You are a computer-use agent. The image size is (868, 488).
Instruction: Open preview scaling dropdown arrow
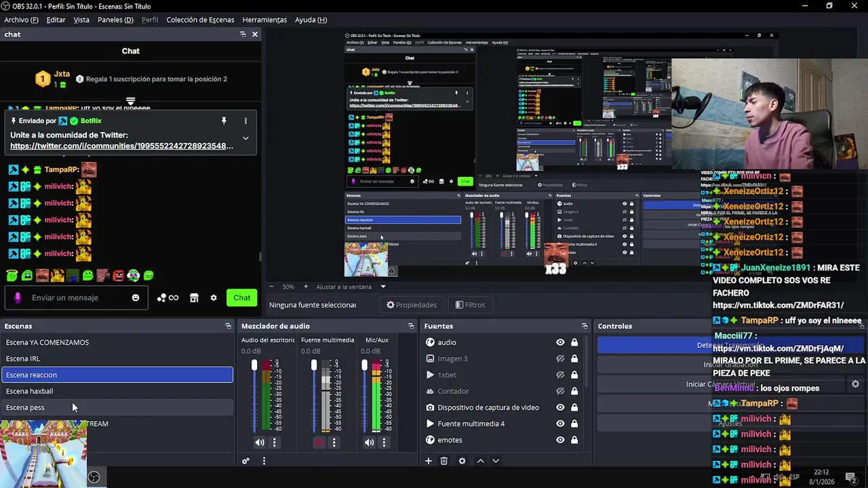coord(382,287)
